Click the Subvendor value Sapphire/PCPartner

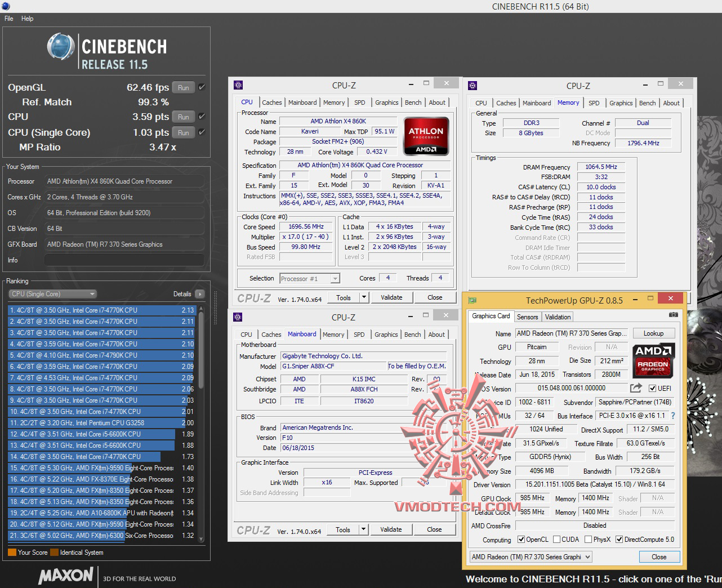click(x=634, y=402)
